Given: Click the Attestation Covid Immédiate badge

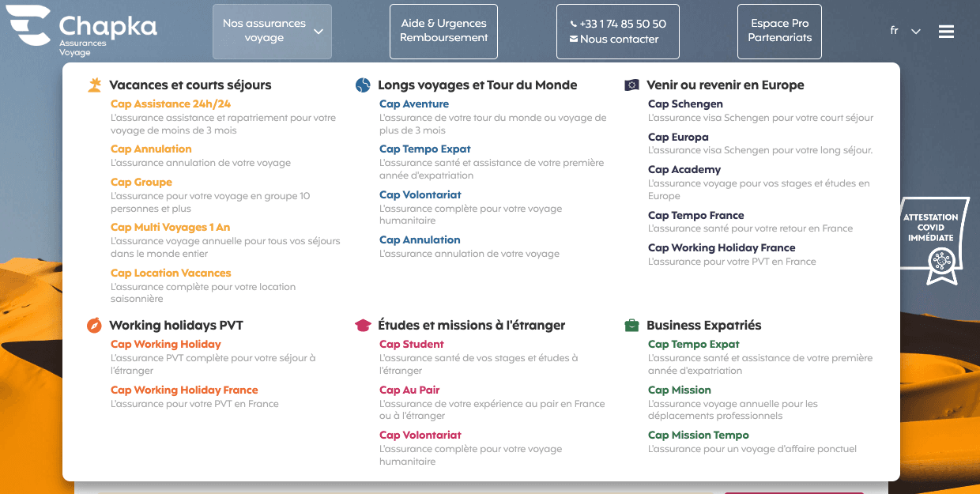Looking at the screenshot, I should pyautogui.click(x=933, y=239).
